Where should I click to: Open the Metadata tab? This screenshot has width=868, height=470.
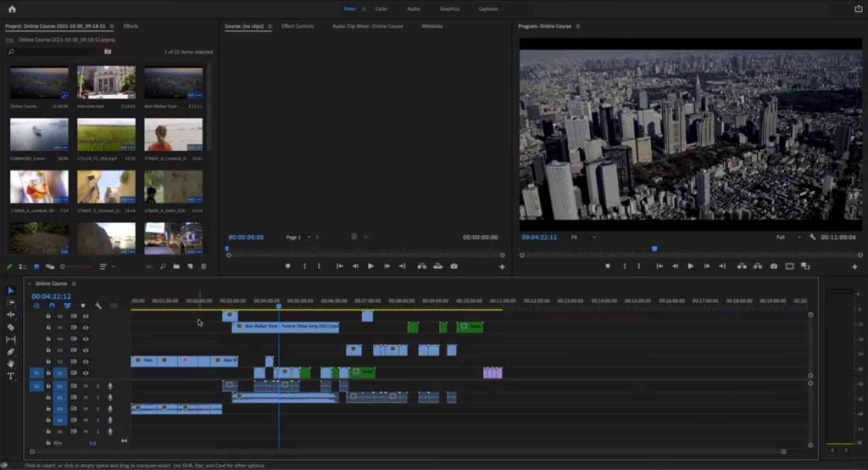pyautogui.click(x=432, y=26)
